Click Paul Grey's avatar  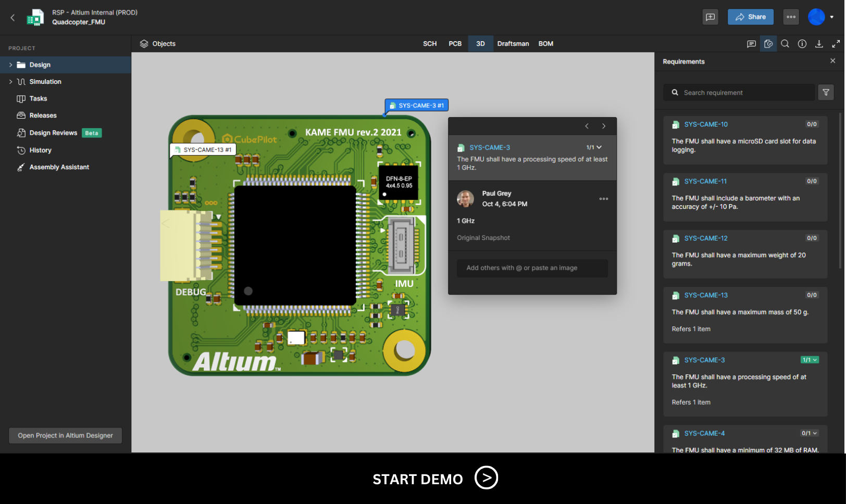[x=465, y=198]
